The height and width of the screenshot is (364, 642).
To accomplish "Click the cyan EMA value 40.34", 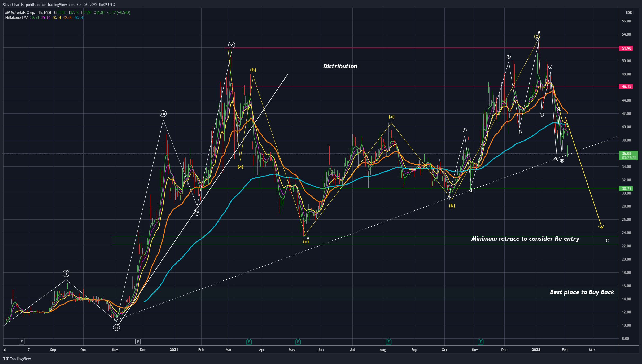I will [79, 17].
